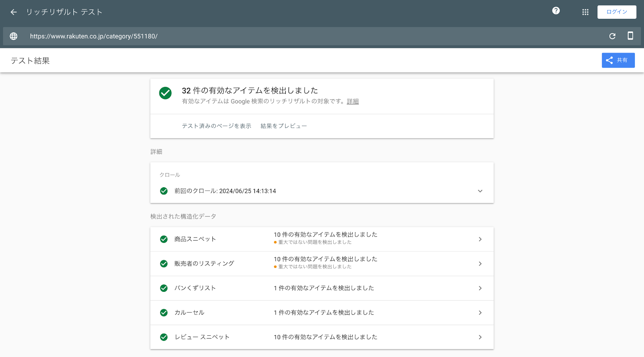This screenshot has height=357, width=644.
Task: Click the check icon in 前回のクロール row
Action: click(164, 191)
